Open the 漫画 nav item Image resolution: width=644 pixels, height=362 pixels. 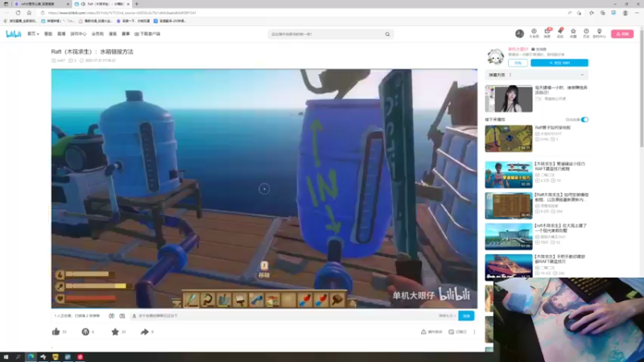pos(113,34)
